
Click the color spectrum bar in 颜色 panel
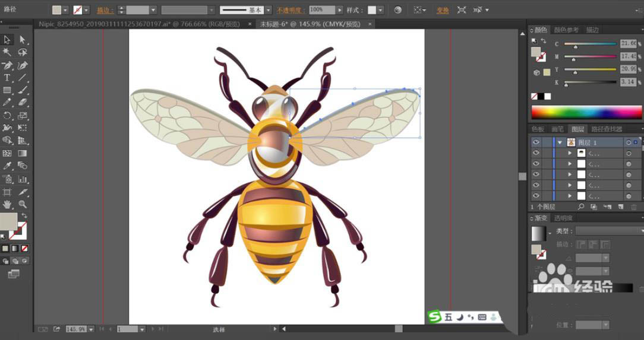click(x=586, y=112)
